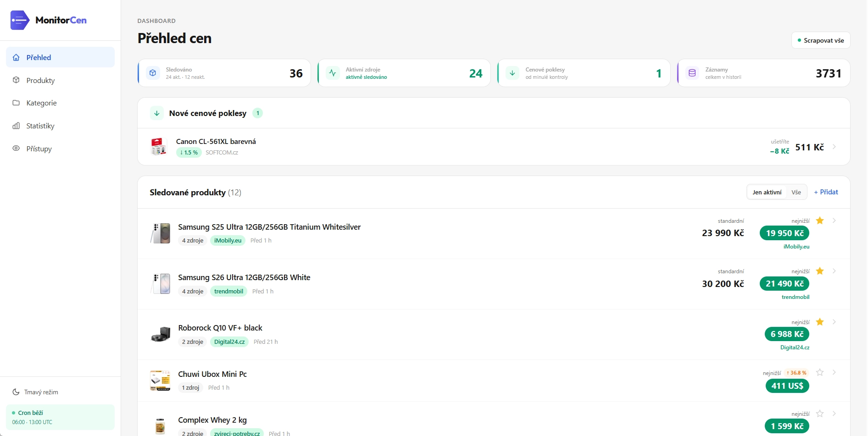Open Chuwi Ubox Mini Pc row chevron
Viewport: 868px width, 436px height.
(834, 372)
